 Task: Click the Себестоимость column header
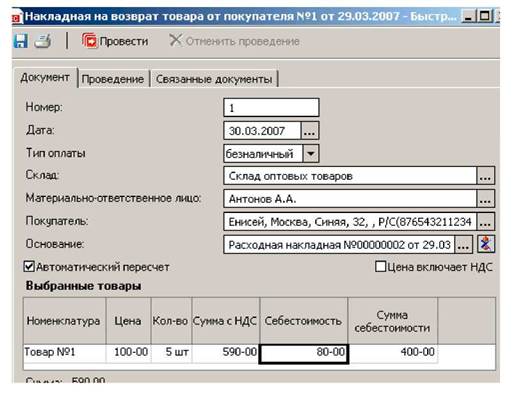pyautogui.click(x=304, y=321)
